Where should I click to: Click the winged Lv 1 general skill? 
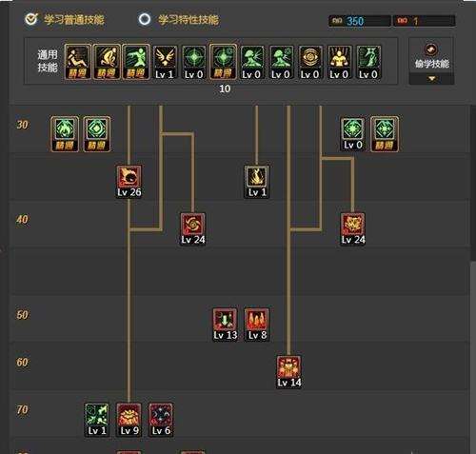click(165, 62)
